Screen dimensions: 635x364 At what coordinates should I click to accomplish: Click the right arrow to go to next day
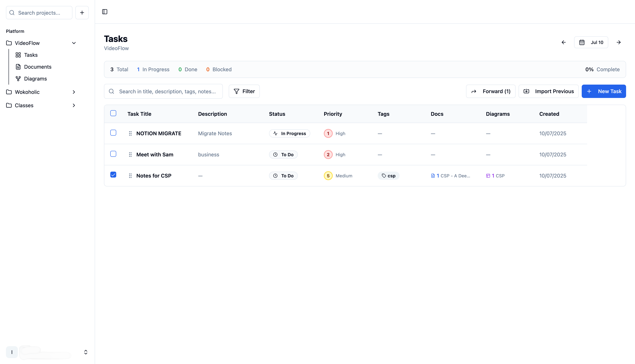pos(619,42)
